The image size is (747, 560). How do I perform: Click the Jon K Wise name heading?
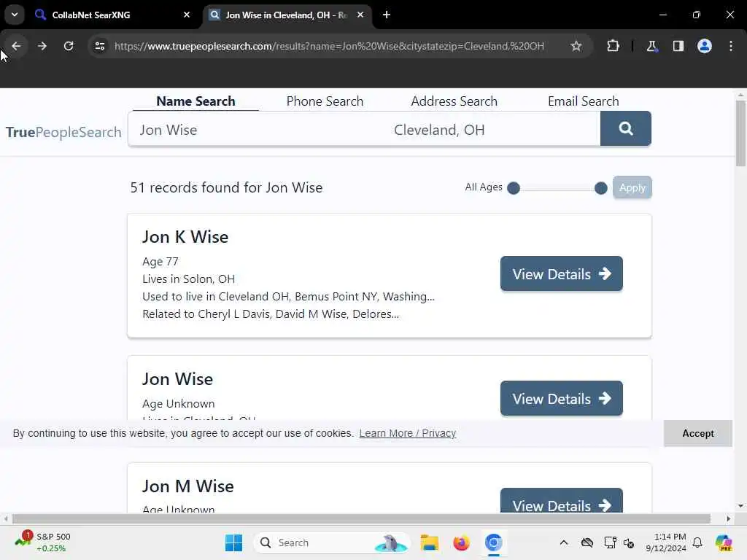pyautogui.click(x=185, y=237)
